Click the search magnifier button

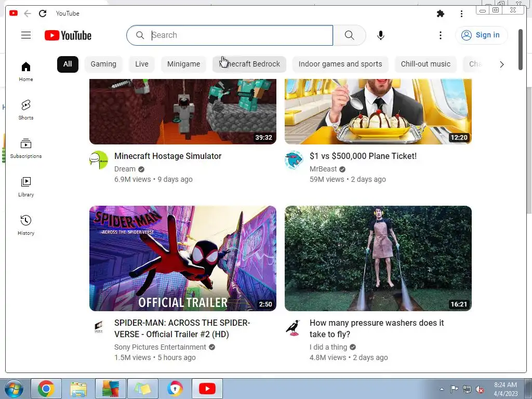pos(350,35)
